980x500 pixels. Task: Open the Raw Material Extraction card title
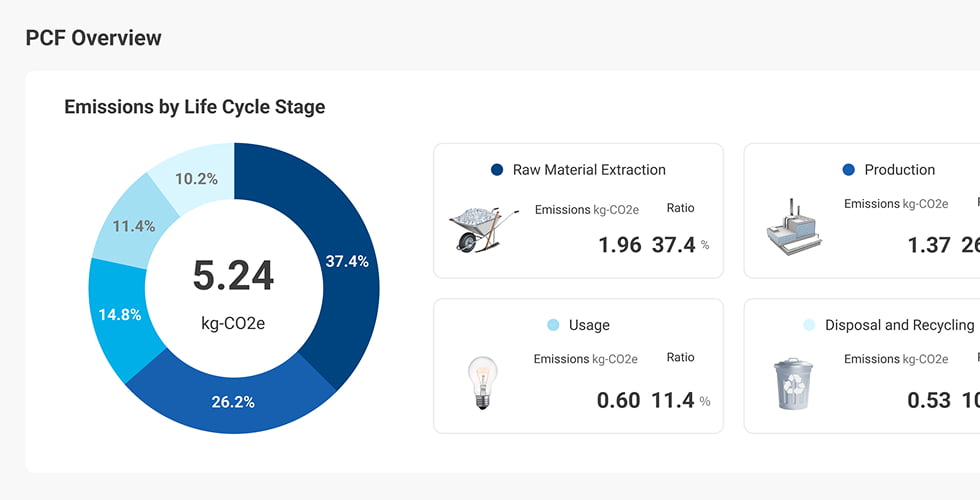pos(589,169)
